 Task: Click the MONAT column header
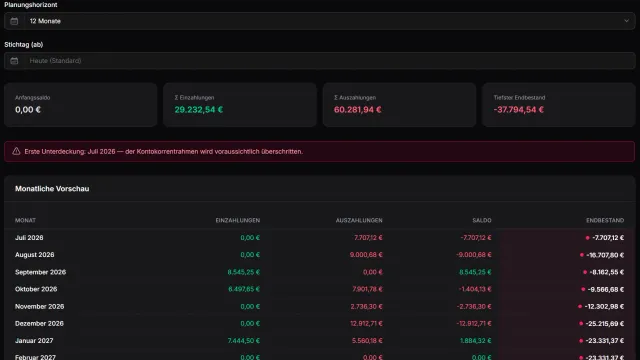(25, 220)
